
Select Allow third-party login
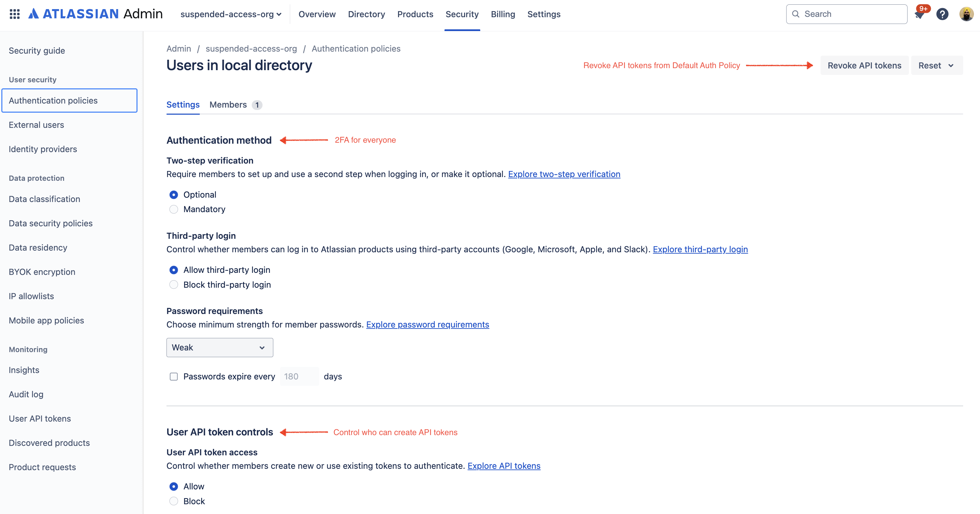174,270
